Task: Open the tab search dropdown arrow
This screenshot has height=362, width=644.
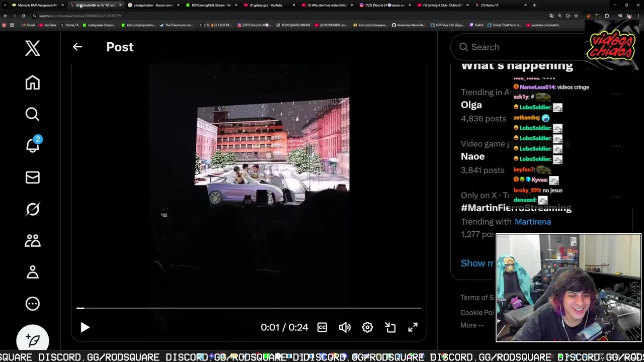Action: [x=6, y=5]
